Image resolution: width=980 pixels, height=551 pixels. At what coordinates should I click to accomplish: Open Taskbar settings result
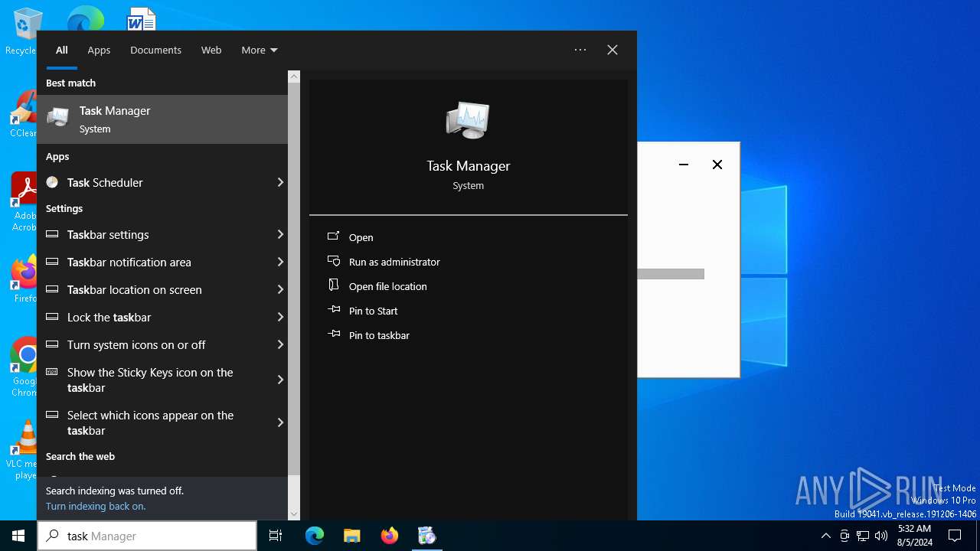[x=155, y=234]
